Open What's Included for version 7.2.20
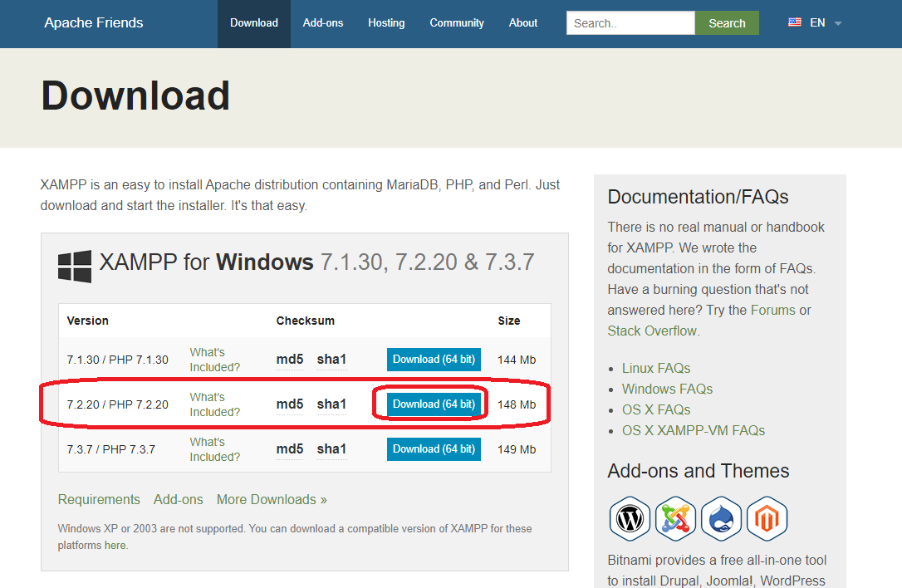 click(214, 404)
